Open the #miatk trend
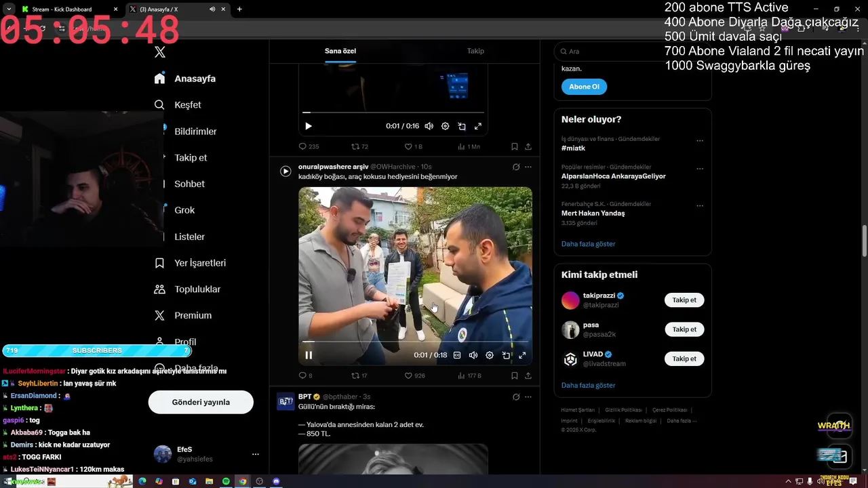The width and height of the screenshot is (868, 488). pos(573,148)
